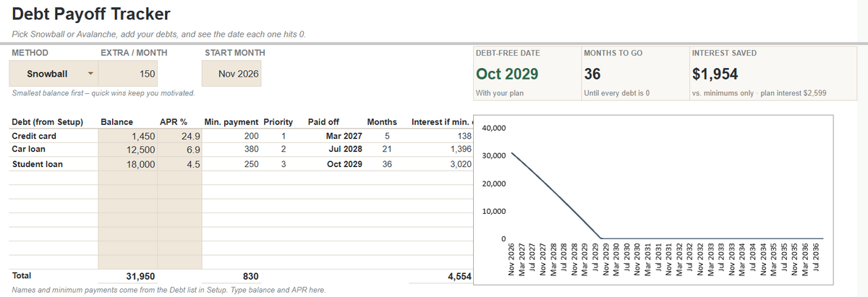Select Credit card APR cell 24.9

[179, 136]
